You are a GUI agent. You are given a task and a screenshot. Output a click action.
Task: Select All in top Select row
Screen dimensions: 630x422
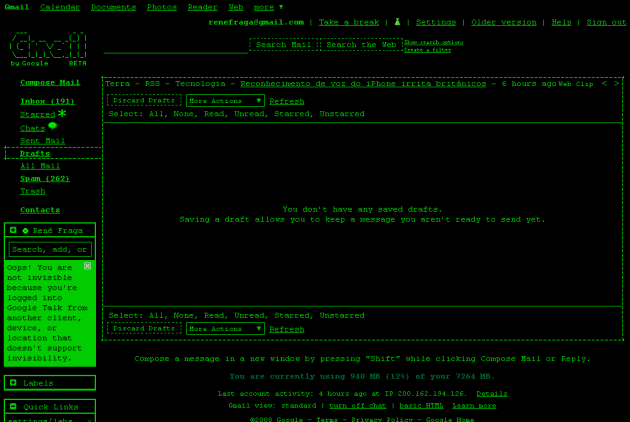[155, 114]
